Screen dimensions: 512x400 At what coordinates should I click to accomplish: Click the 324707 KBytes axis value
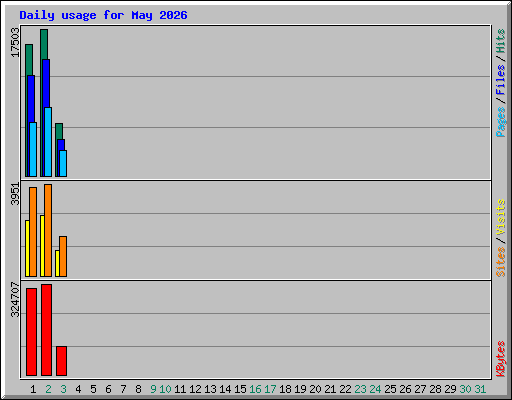coord(15,300)
